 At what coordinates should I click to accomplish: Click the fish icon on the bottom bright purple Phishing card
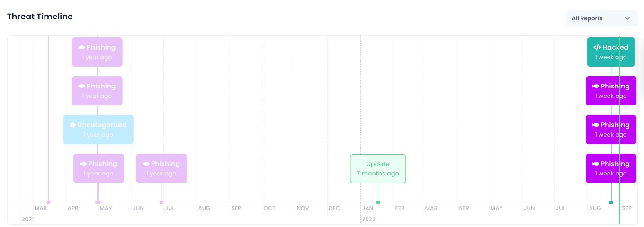pyautogui.click(x=596, y=164)
